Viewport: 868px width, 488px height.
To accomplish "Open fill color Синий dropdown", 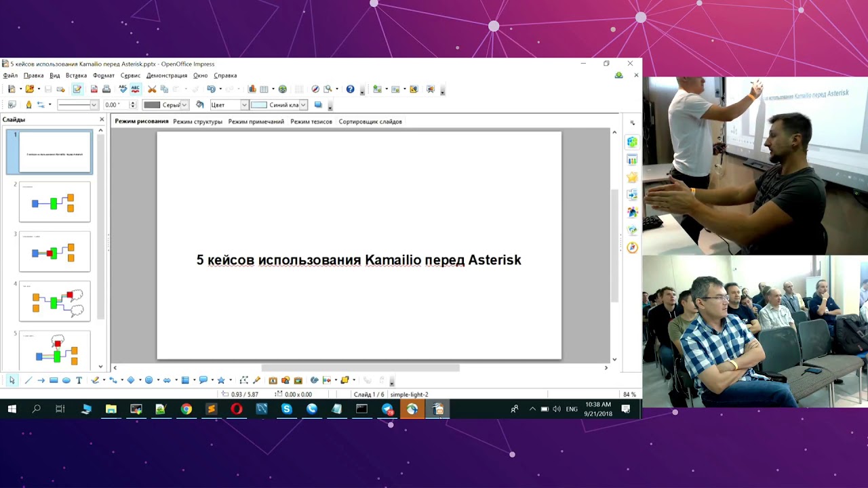I will 303,105.
